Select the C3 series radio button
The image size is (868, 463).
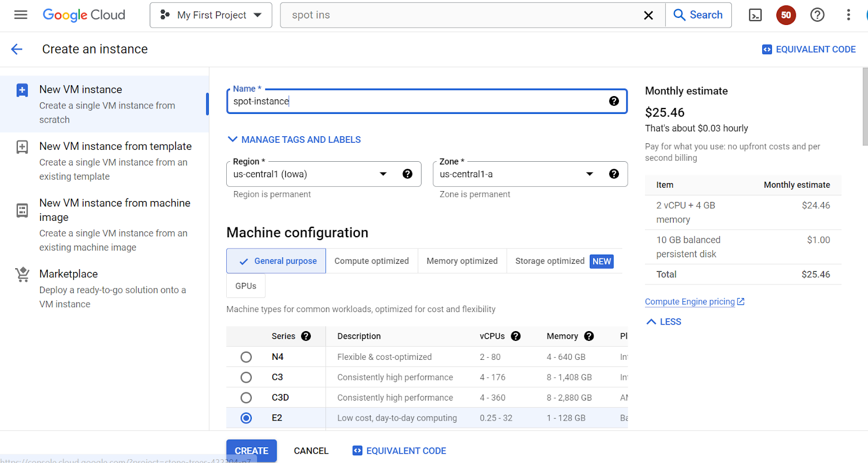tap(246, 377)
